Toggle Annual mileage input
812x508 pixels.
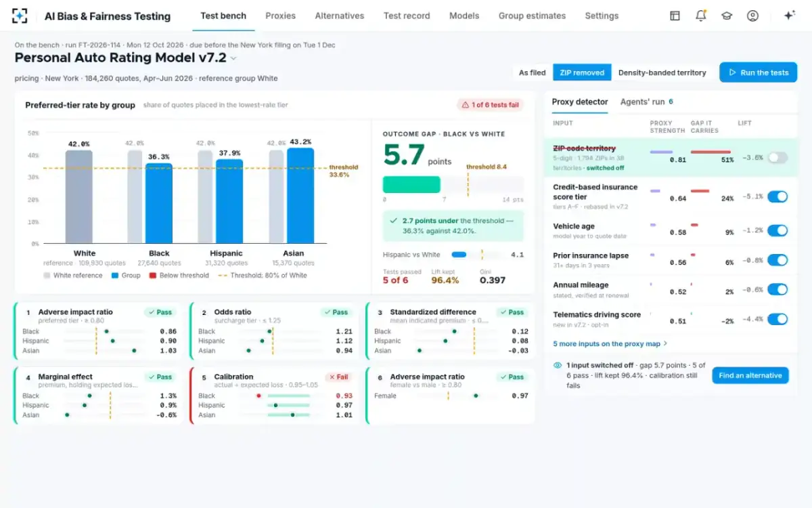(x=777, y=289)
